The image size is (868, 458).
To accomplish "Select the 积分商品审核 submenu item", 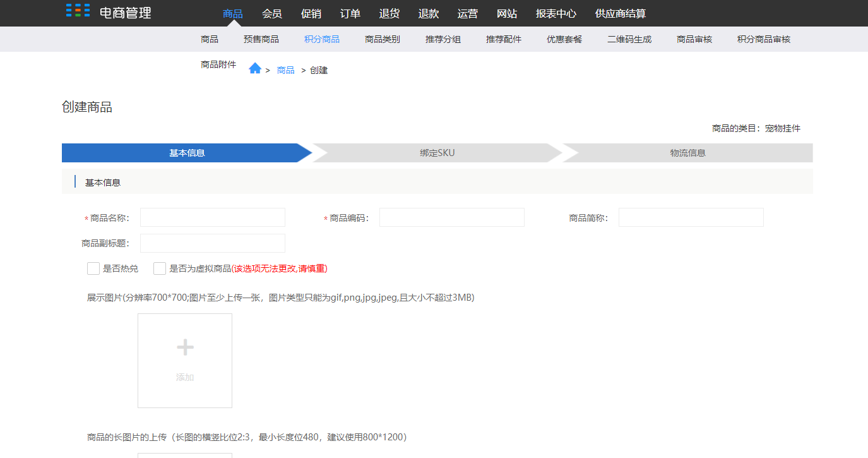I will [764, 39].
